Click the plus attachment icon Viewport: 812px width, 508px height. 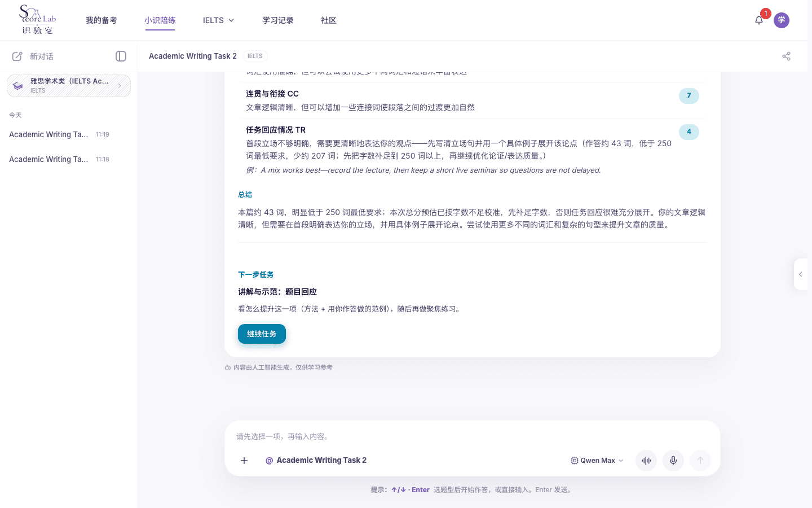click(244, 461)
